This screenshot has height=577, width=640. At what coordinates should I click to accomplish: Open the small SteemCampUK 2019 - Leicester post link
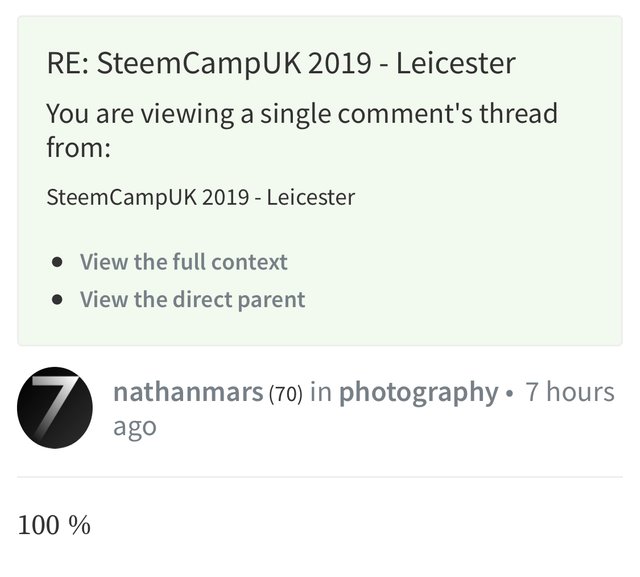point(201,198)
